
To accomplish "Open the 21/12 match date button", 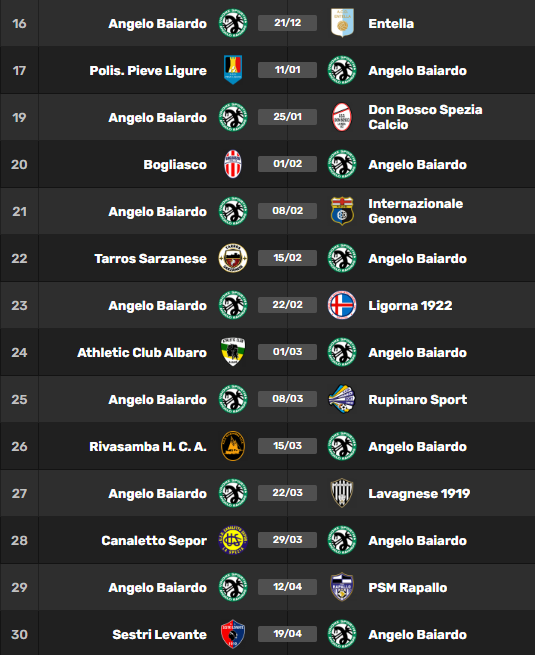I will coord(287,23).
